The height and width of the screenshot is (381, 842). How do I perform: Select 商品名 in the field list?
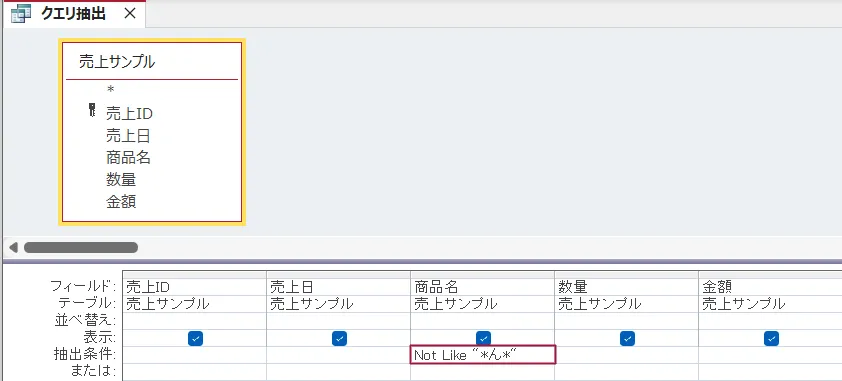(128, 157)
